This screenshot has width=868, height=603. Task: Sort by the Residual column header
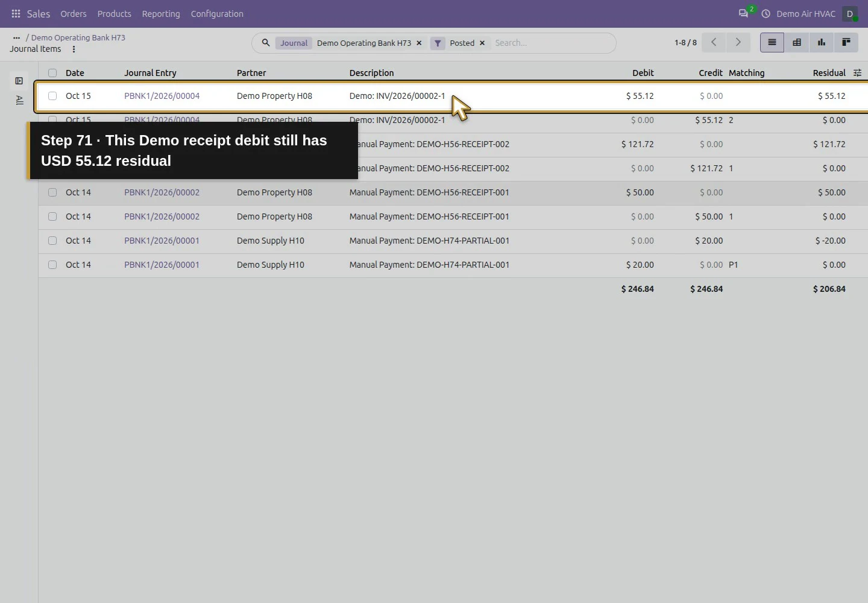click(x=829, y=73)
